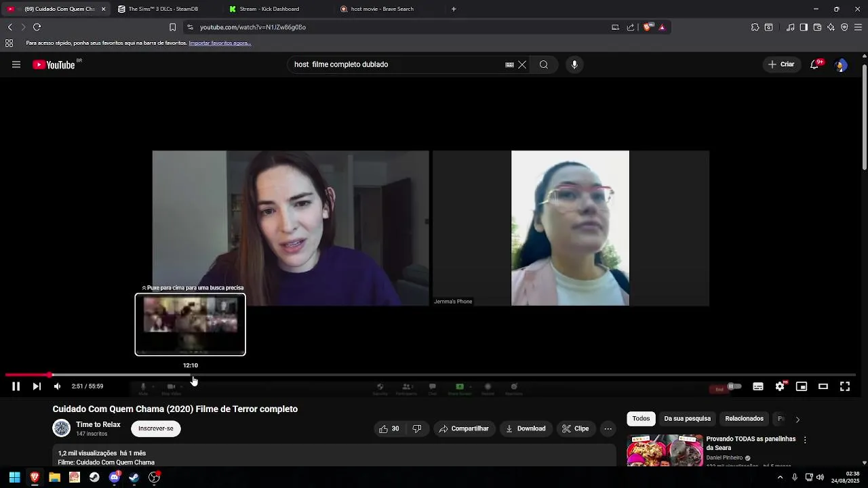Open more actions ellipsis under video
868x488 pixels.
608,428
